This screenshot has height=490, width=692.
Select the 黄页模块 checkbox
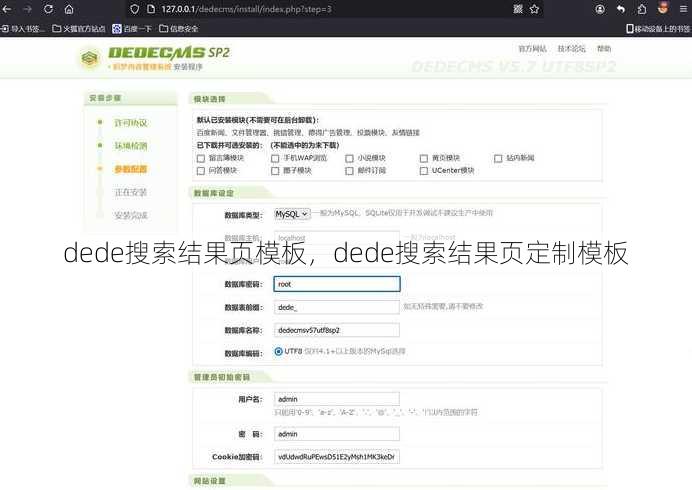pyautogui.click(x=424, y=158)
